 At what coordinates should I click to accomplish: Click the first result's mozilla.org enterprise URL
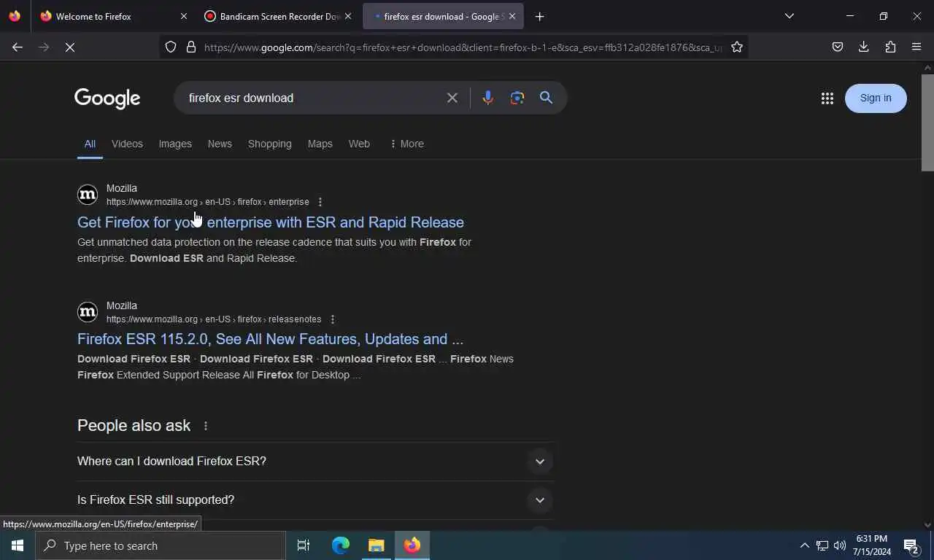(x=208, y=202)
